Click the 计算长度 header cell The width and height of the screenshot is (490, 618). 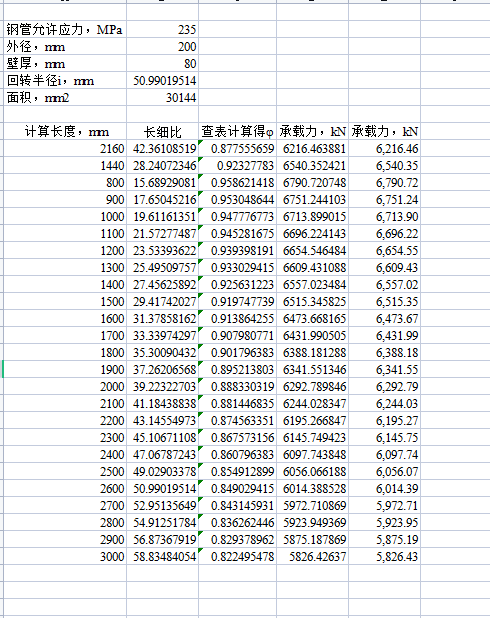coord(65,131)
